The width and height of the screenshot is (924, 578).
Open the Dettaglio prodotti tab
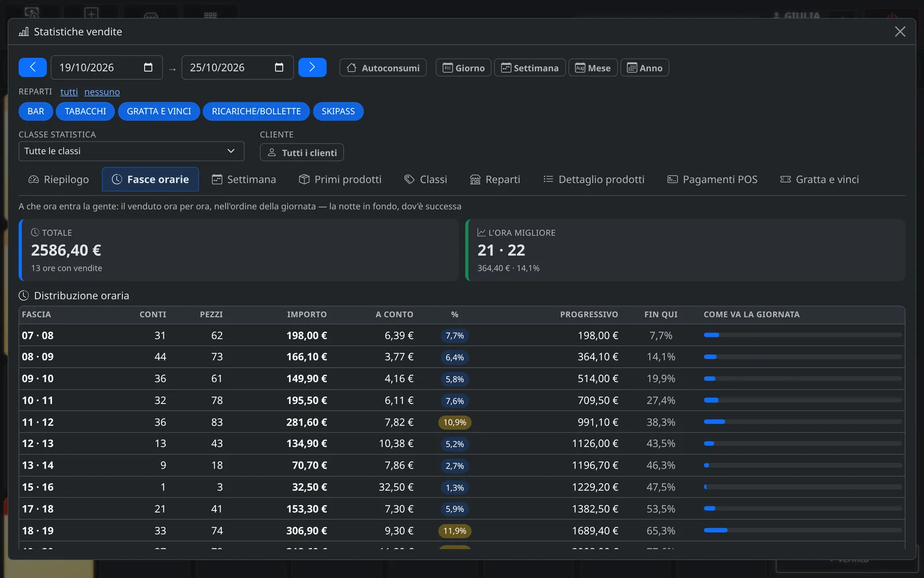coord(594,179)
